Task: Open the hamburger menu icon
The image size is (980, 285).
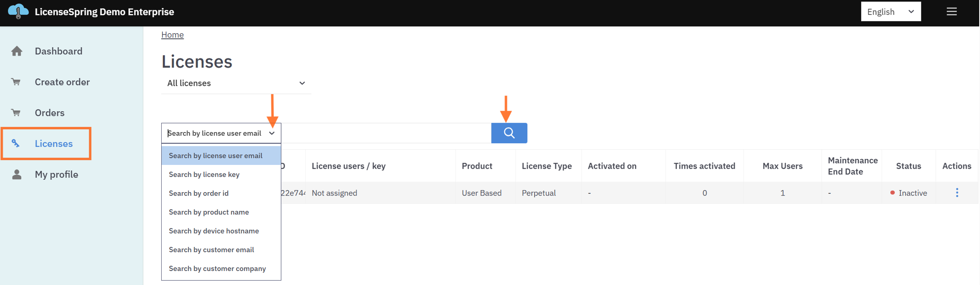Action: coord(952,12)
